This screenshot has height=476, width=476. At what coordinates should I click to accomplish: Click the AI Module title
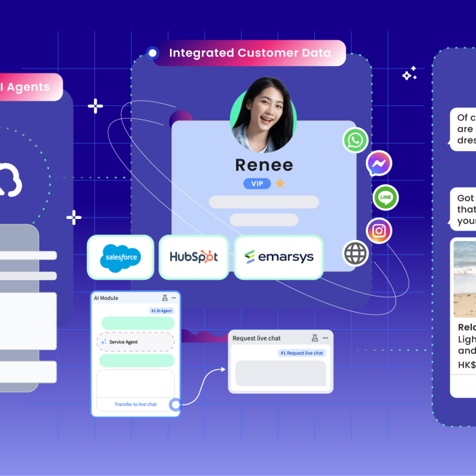click(106, 298)
